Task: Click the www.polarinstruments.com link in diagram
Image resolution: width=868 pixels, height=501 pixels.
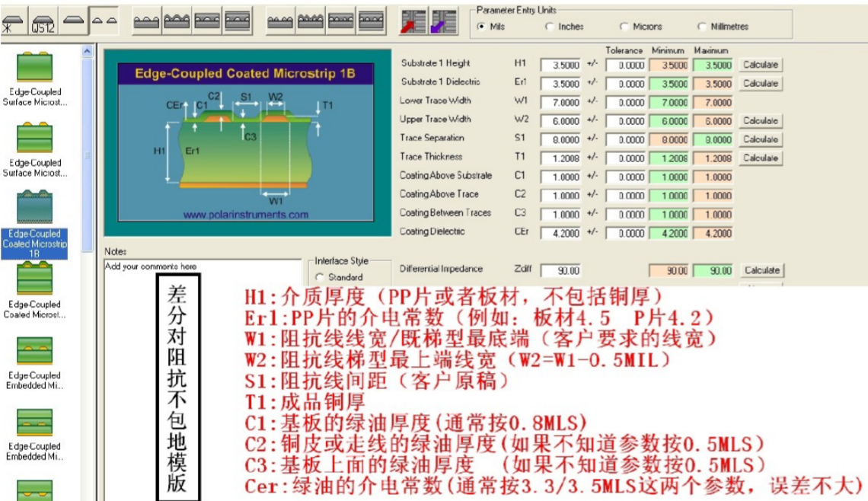Action: coord(246,215)
